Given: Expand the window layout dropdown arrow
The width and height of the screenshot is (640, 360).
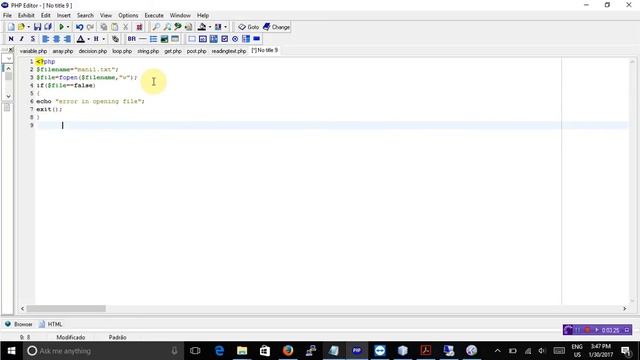Looking at the screenshot, I should coord(225,27).
